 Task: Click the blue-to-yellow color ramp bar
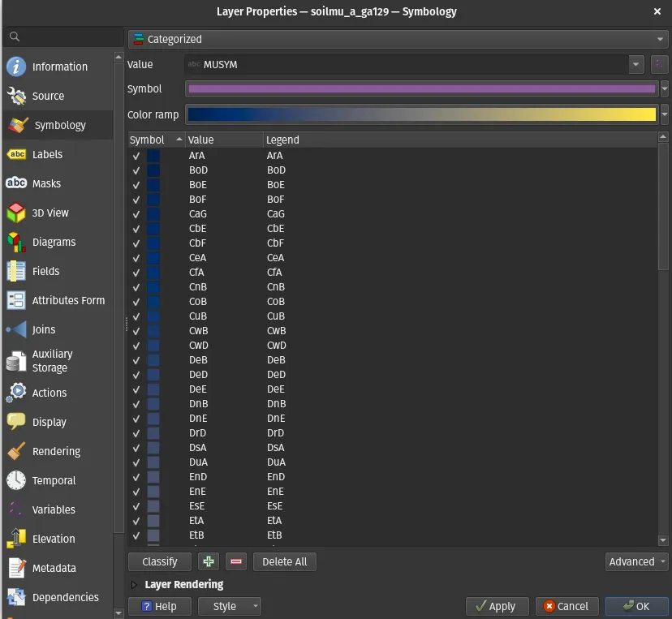pyautogui.click(x=421, y=115)
